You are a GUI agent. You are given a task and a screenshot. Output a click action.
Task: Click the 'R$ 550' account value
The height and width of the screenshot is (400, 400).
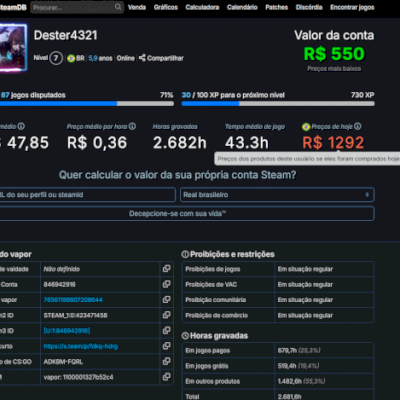pos(334,54)
